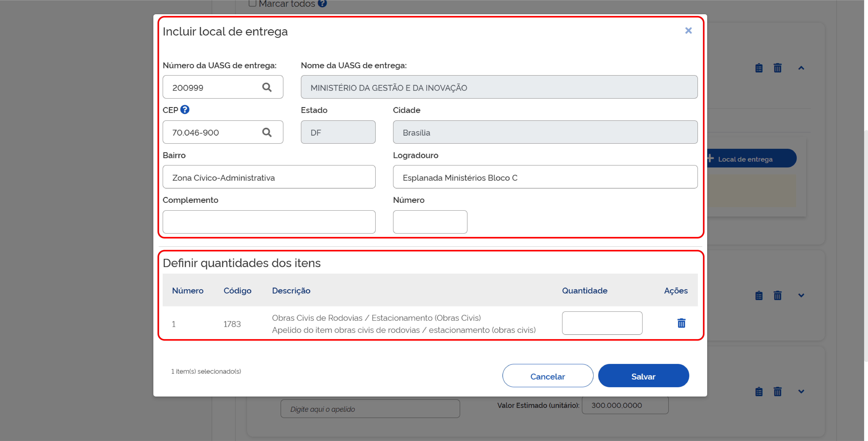Click the Cidade field showing Brasília
This screenshot has height=441, width=868.
(x=545, y=132)
